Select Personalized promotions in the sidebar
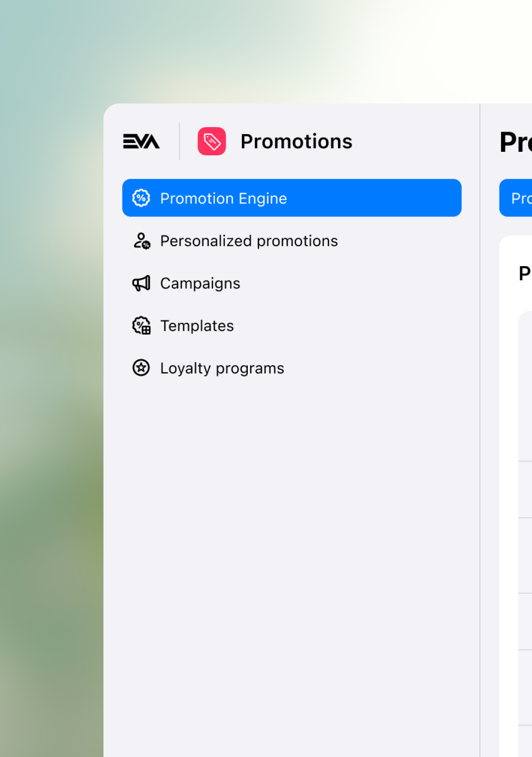Viewport: 532px width, 757px height. pos(249,241)
